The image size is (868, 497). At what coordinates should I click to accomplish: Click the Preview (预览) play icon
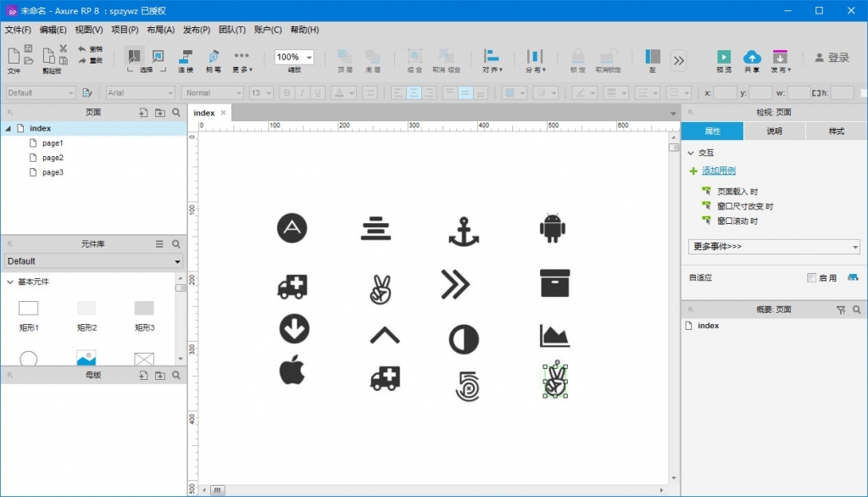click(723, 58)
